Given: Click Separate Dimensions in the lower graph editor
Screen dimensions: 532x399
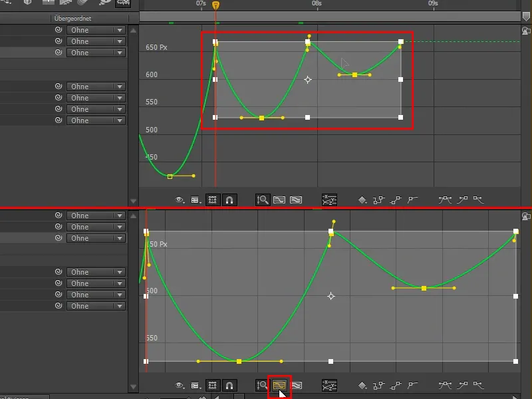Looking at the screenshot, I should point(329,386).
